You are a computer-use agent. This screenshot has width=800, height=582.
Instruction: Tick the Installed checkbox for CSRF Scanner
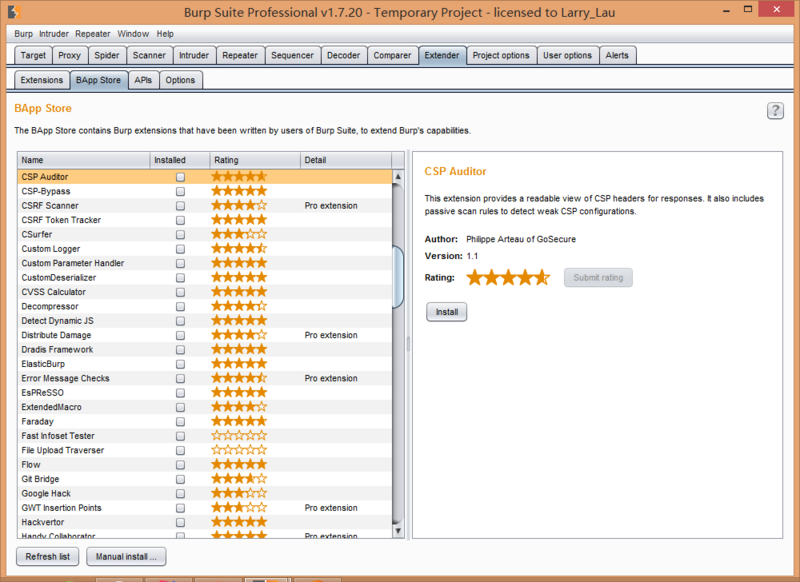pos(180,206)
